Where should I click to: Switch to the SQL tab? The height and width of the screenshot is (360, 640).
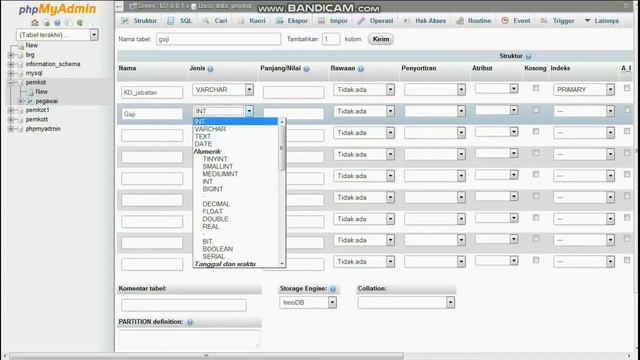click(x=180, y=21)
